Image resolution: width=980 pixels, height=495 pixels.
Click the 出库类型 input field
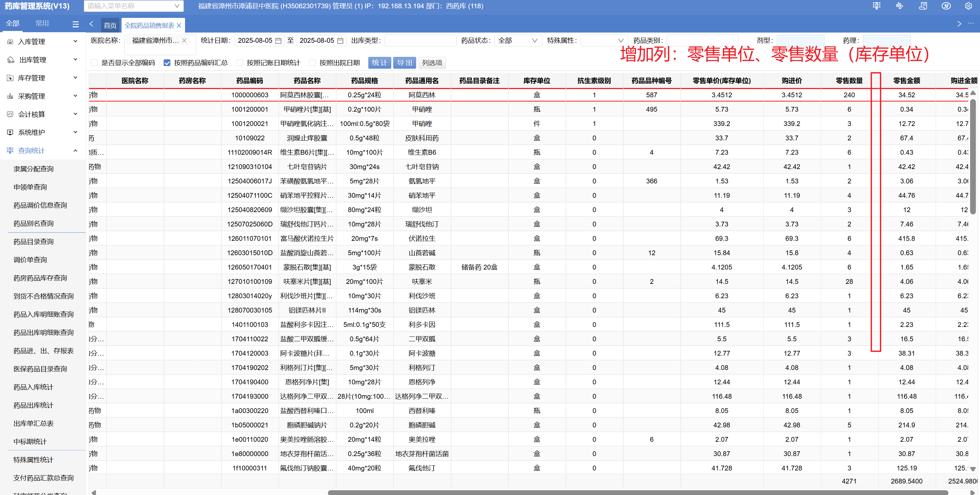tap(420, 41)
